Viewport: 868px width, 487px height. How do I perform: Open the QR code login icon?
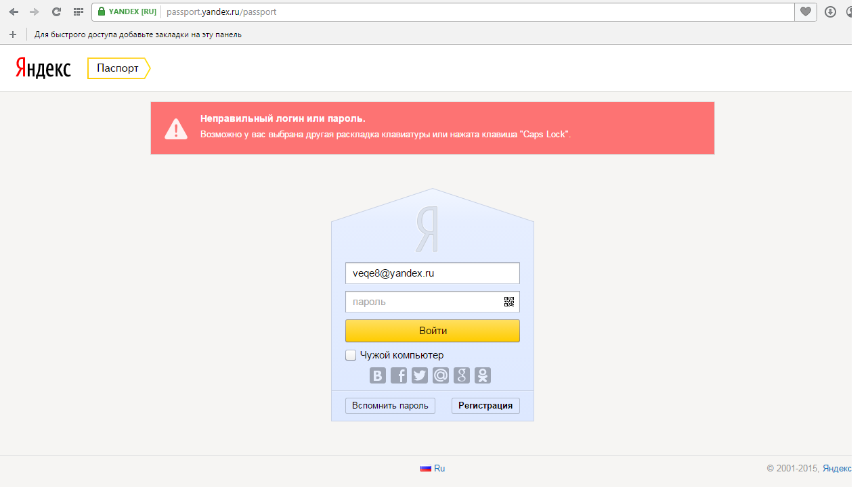(509, 302)
